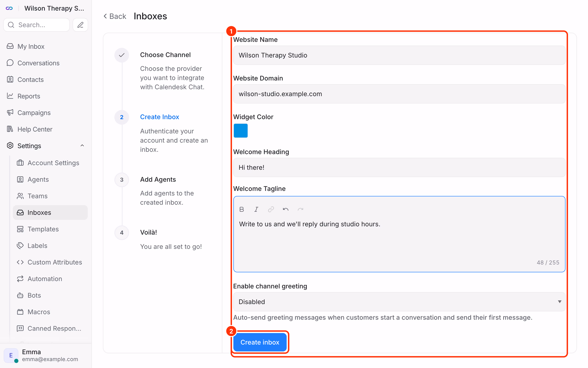Collapse the Settings section chevron
Image resolution: width=588 pixels, height=368 pixels.
[x=82, y=146]
